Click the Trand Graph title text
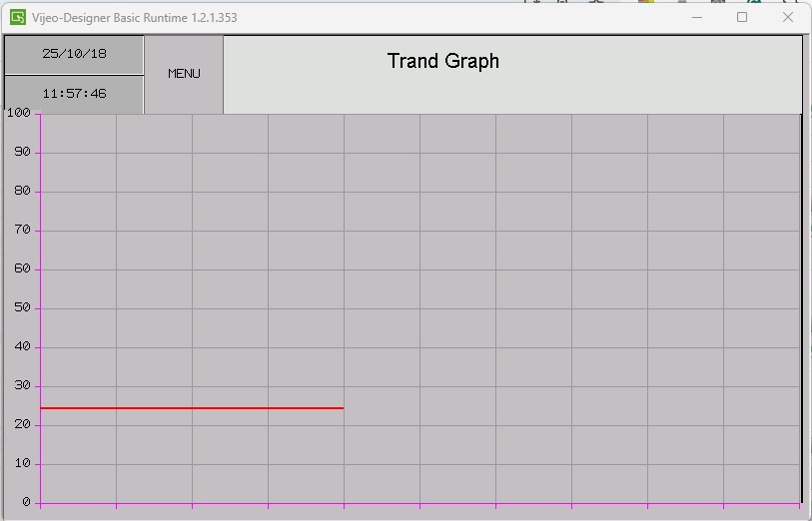 pos(442,61)
